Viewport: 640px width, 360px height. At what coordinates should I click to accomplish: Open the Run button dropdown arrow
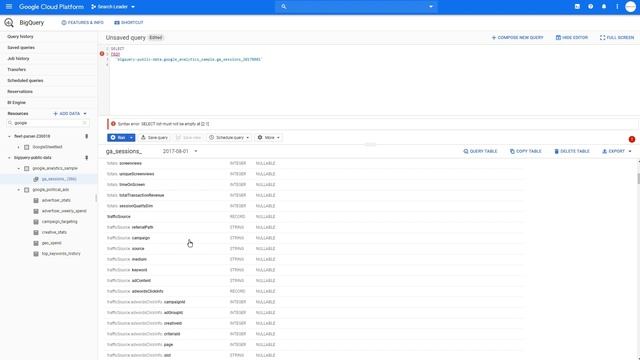(131, 138)
